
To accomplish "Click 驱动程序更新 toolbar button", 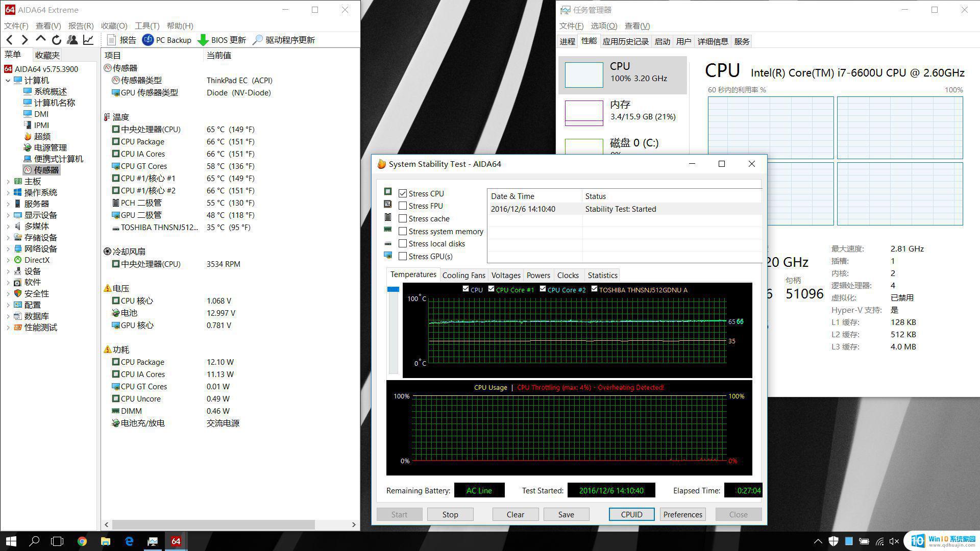I will coord(284,40).
